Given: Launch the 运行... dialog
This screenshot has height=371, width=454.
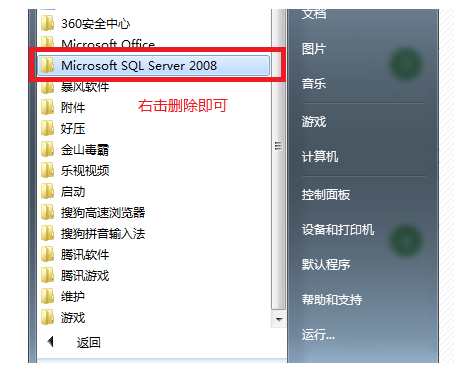Looking at the screenshot, I should [x=318, y=334].
